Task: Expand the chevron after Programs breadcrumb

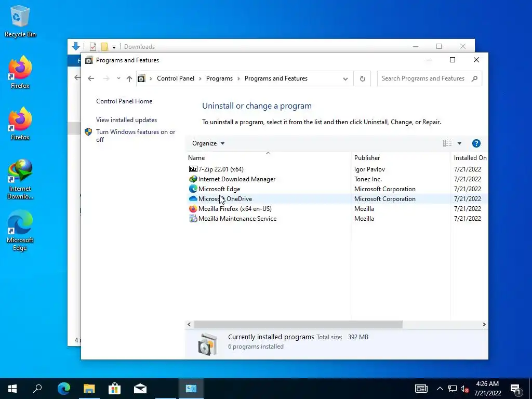Action: 238,79
